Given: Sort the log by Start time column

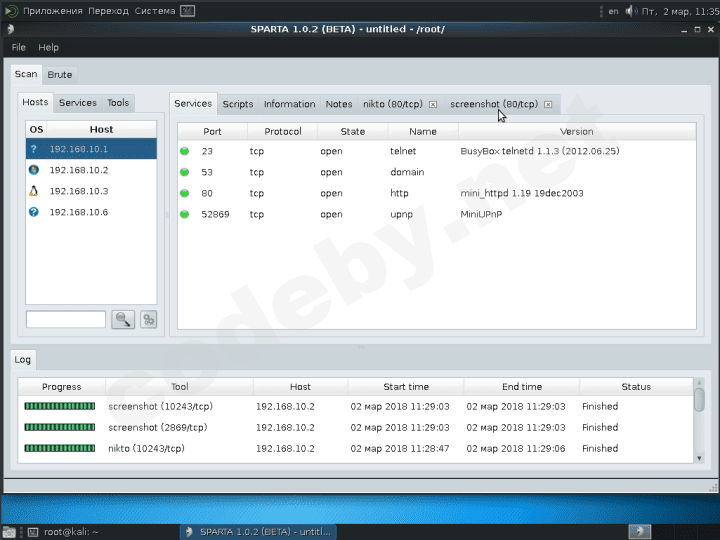Looking at the screenshot, I should (x=405, y=386).
